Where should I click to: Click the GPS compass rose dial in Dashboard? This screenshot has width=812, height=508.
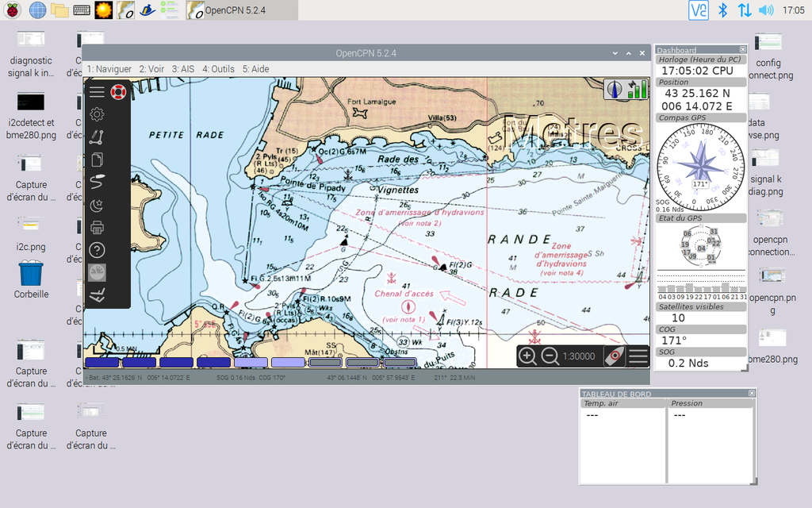point(701,167)
